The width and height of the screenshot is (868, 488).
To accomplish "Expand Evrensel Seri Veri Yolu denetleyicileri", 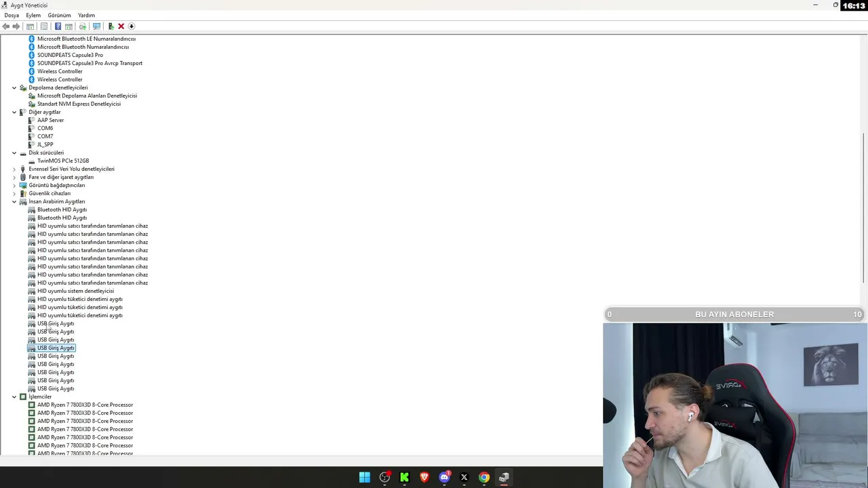I will coord(14,169).
